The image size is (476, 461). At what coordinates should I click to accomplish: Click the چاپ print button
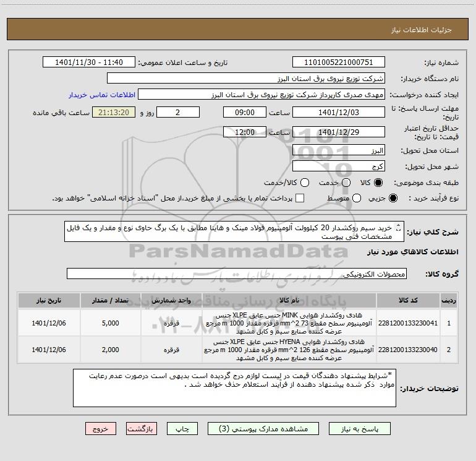point(182,429)
